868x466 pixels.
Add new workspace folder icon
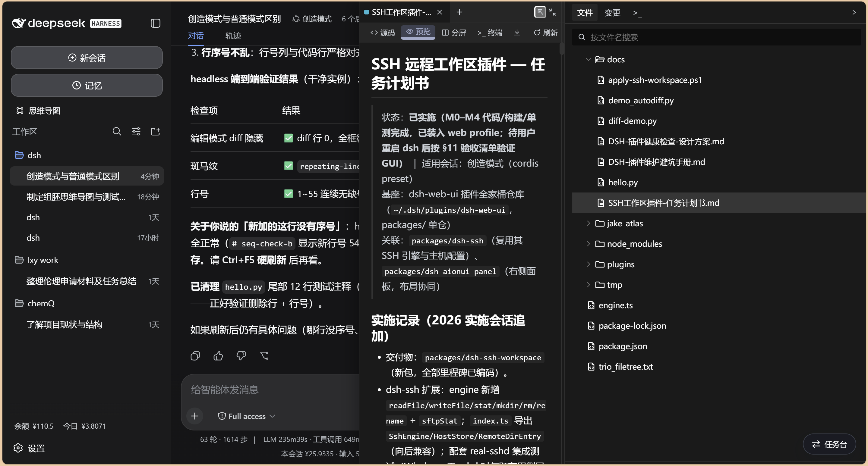155,131
